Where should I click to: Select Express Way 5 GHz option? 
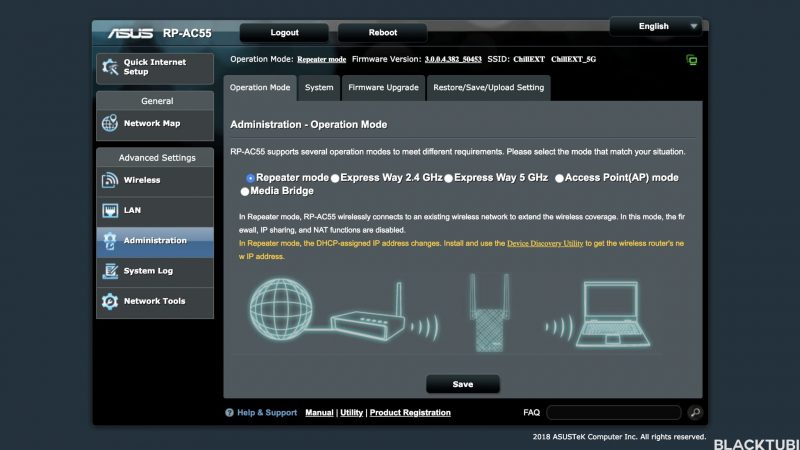click(x=448, y=178)
